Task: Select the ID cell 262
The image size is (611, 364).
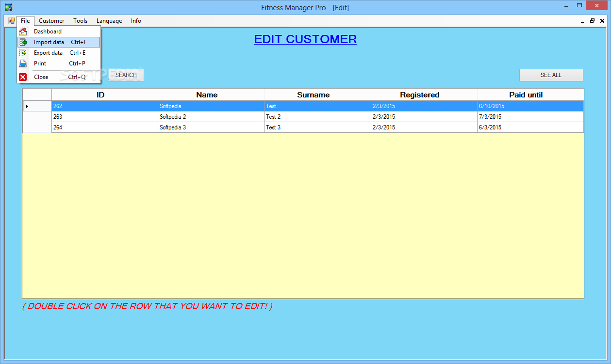Action: [x=105, y=106]
